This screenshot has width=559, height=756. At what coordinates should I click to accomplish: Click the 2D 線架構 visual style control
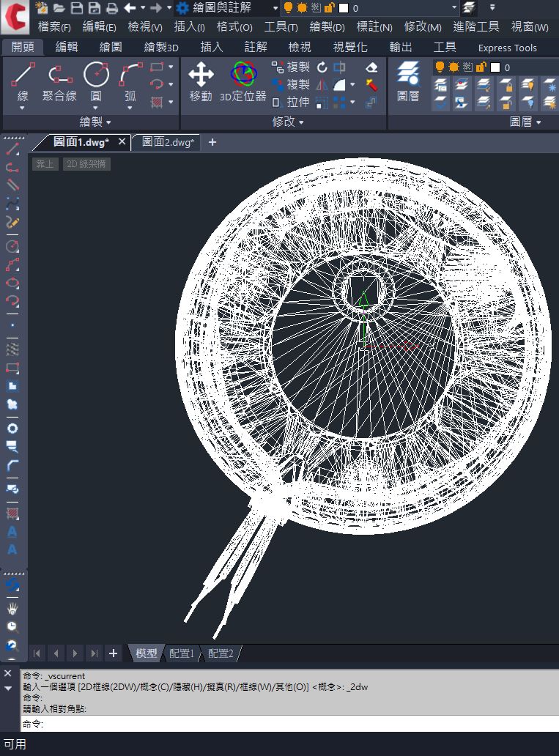pos(86,164)
